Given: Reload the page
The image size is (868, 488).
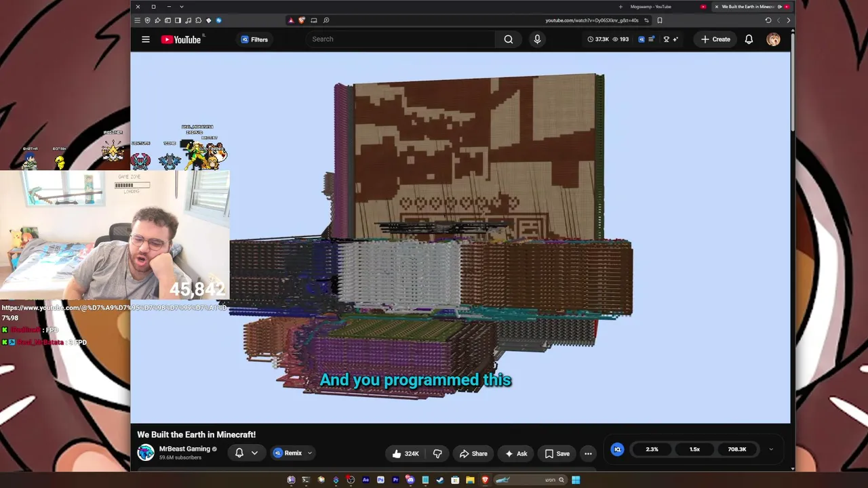Looking at the screenshot, I should 768,20.
